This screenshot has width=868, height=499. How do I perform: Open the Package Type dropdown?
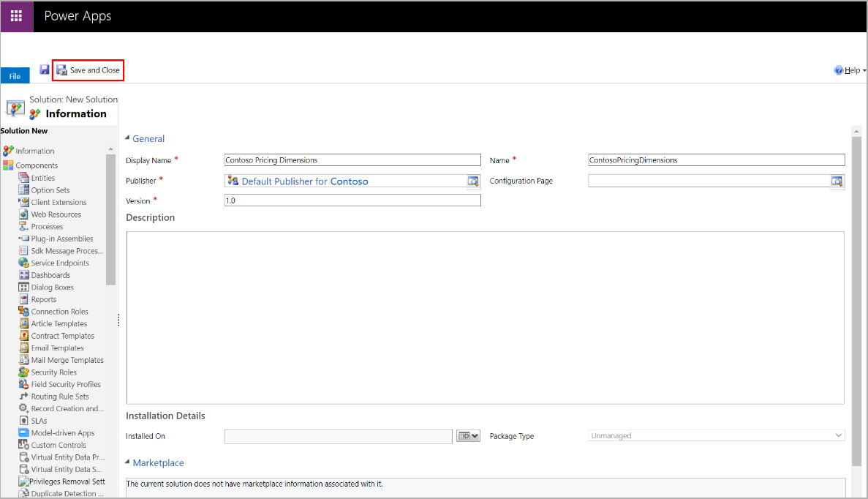pyautogui.click(x=717, y=436)
